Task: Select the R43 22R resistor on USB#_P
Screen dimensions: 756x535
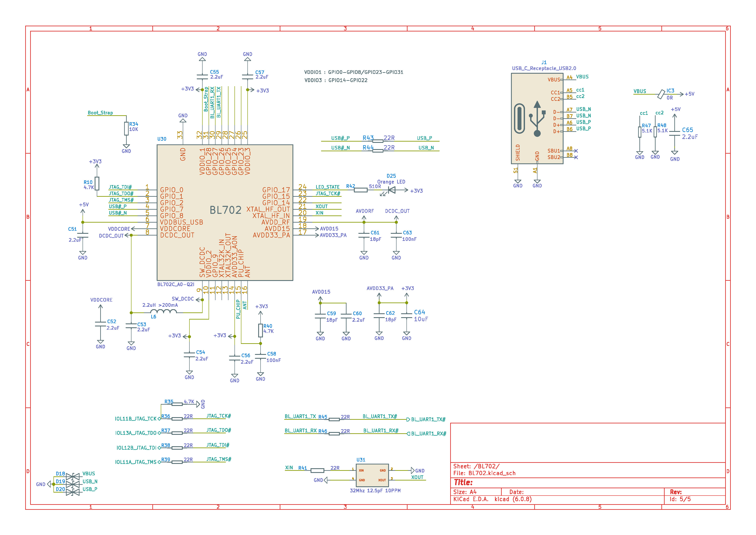Action: click(x=378, y=141)
